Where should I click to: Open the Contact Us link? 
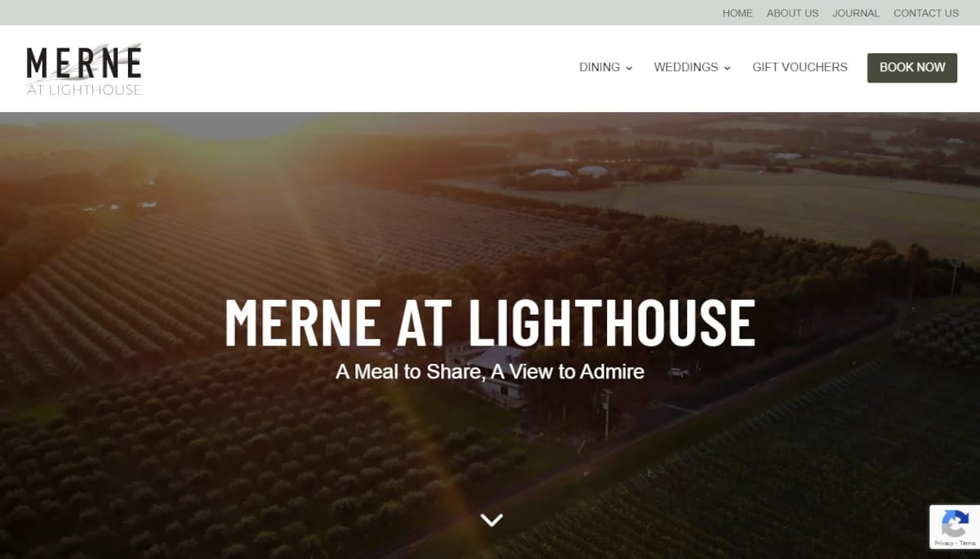(926, 13)
